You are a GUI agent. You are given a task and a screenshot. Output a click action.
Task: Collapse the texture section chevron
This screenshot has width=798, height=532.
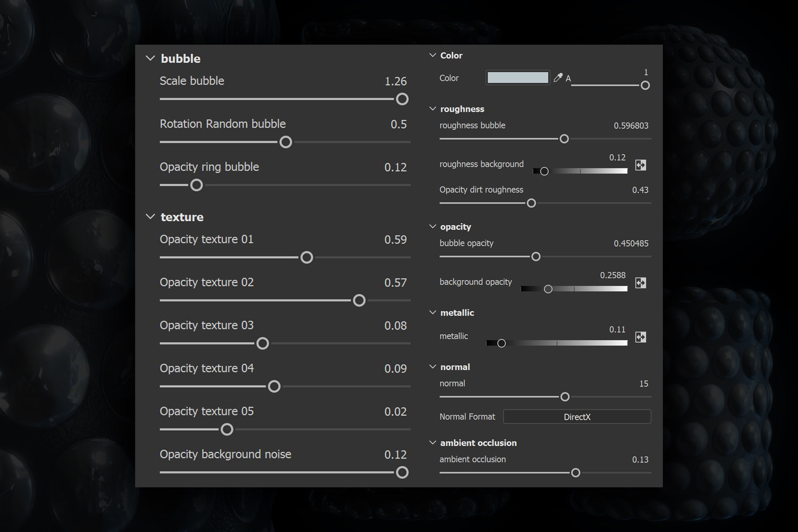coord(150,217)
